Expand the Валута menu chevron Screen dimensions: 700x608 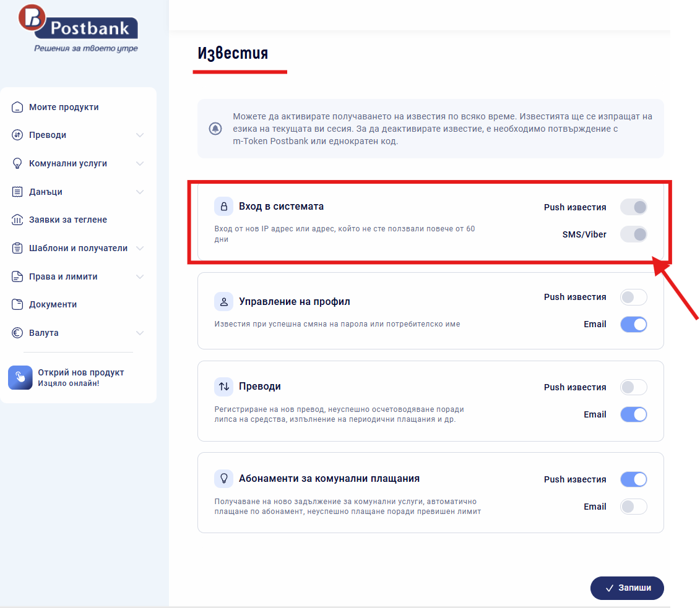click(x=140, y=333)
